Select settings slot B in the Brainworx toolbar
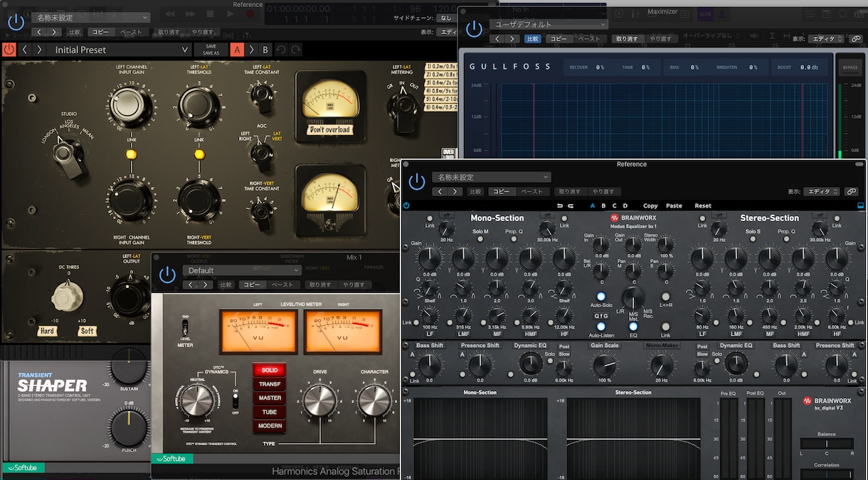 [604, 206]
